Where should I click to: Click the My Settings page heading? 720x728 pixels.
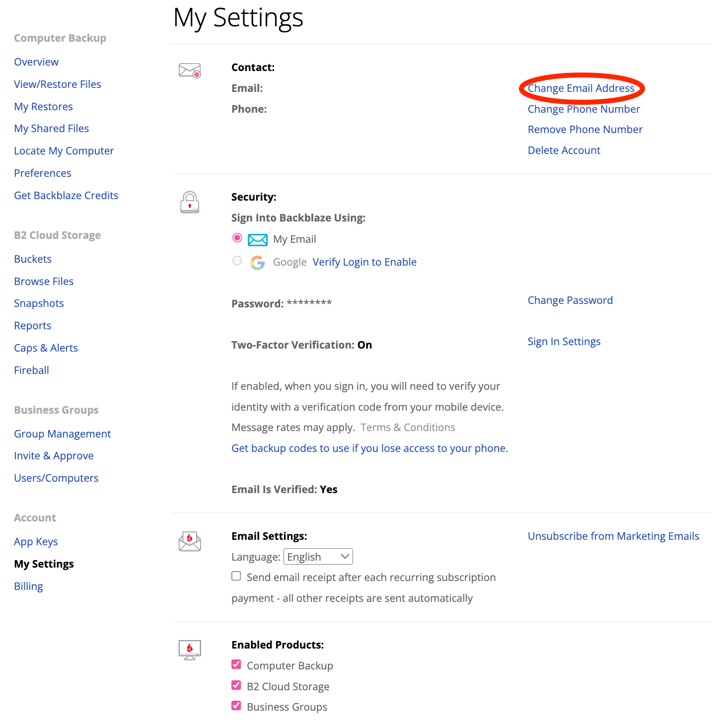pos(238,18)
